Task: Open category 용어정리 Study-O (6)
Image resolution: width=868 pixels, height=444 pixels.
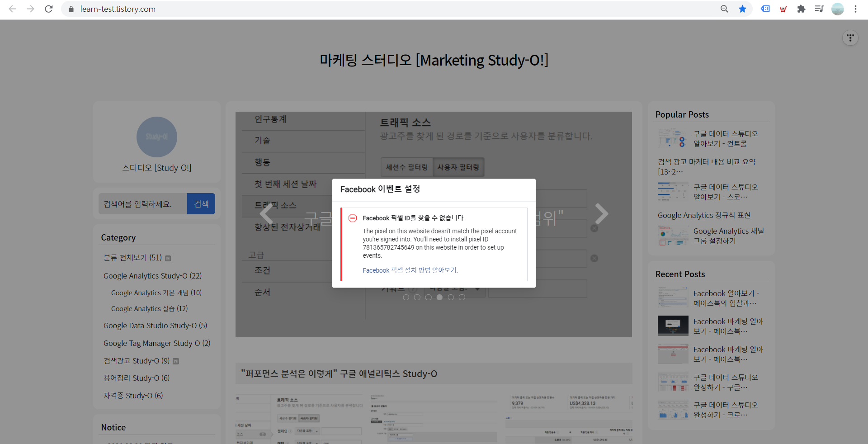Action: click(137, 378)
